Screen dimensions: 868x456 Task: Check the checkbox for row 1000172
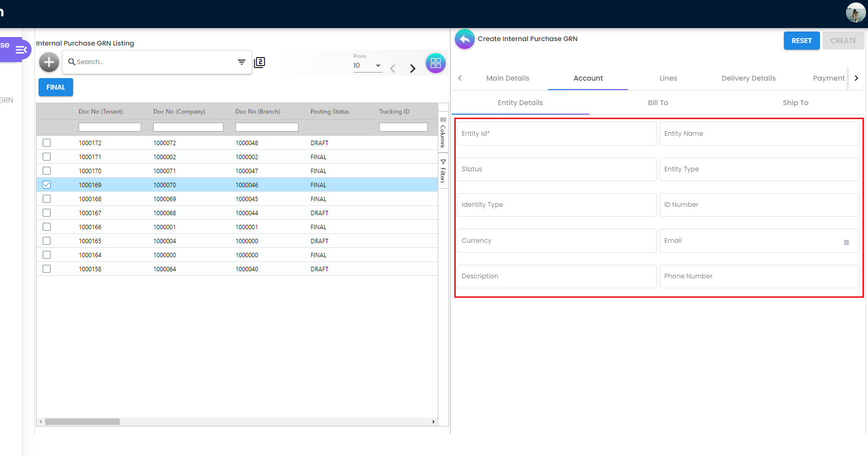(x=47, y=143)
